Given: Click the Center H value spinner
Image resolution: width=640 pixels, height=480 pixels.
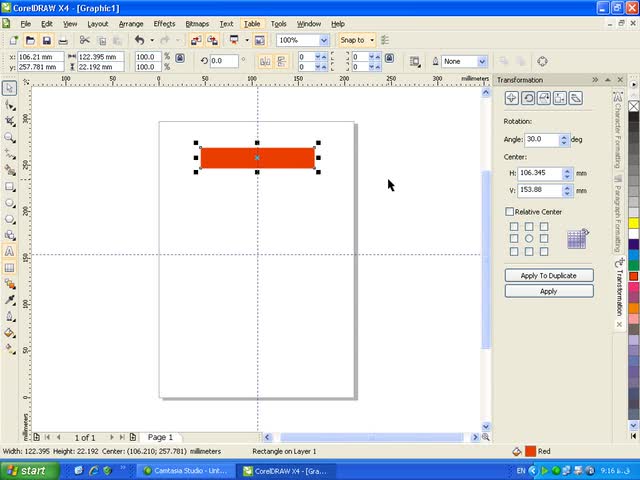Looking at the screenshot, I should coord(567,174).
